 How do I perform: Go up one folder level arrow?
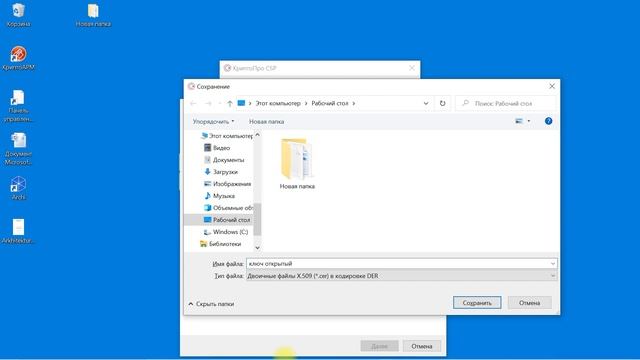[x=230, y=104]
